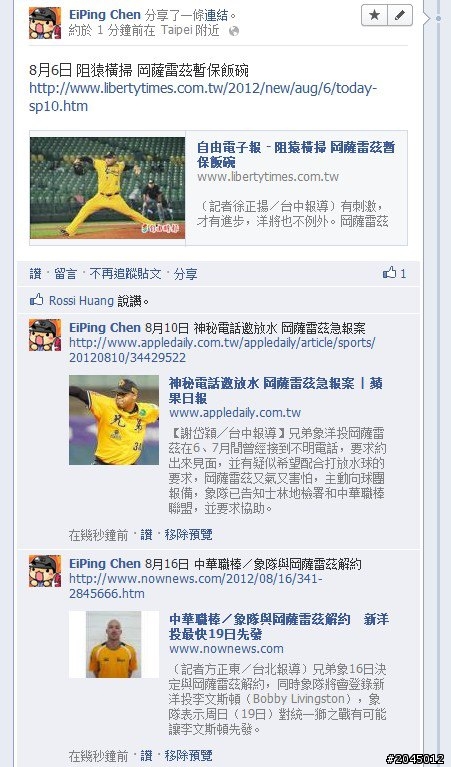
Task: Click 分享 to share the post
Action: pyautogui.click(x=185, y=274)
